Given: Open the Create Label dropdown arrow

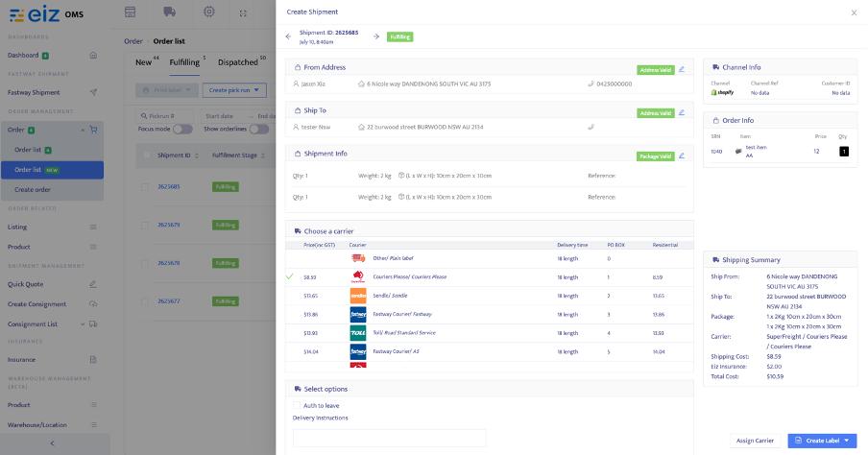Looking at the screenshot, I should pyautogui.click(x=847, y=441).
